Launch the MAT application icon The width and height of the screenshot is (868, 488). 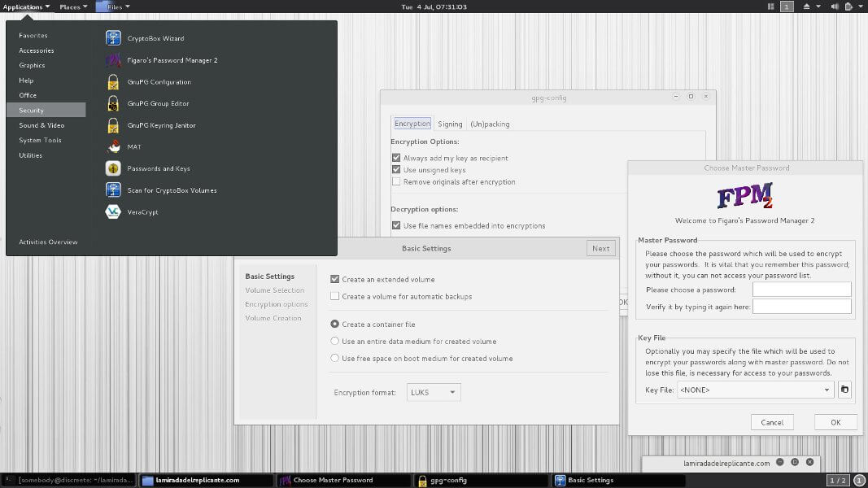pyautogui.click(x=113, y=147)
